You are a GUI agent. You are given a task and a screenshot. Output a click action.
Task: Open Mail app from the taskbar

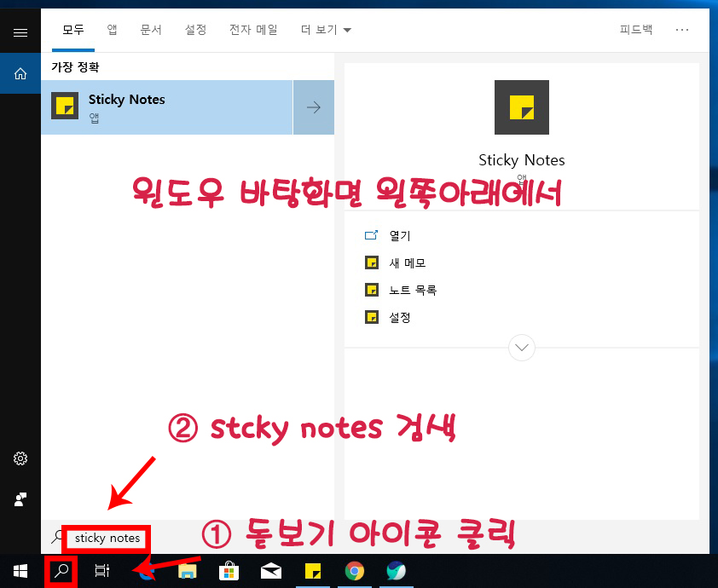point(270,571)
